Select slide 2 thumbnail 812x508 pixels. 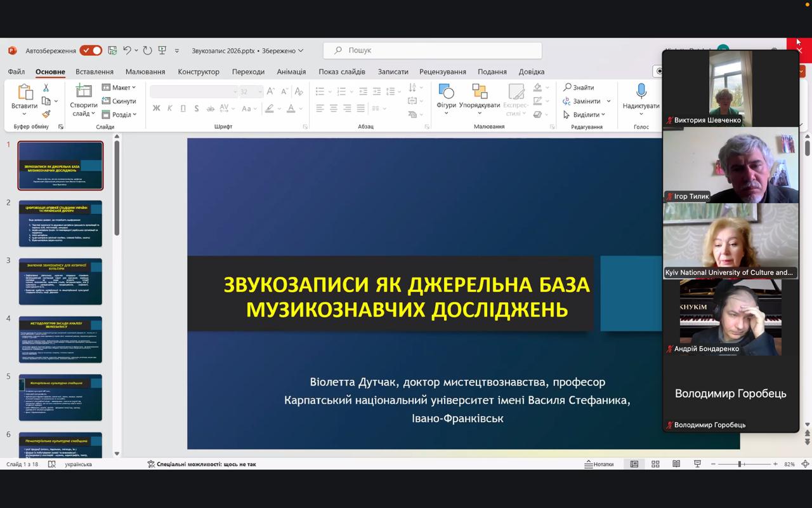click(60, 224)
